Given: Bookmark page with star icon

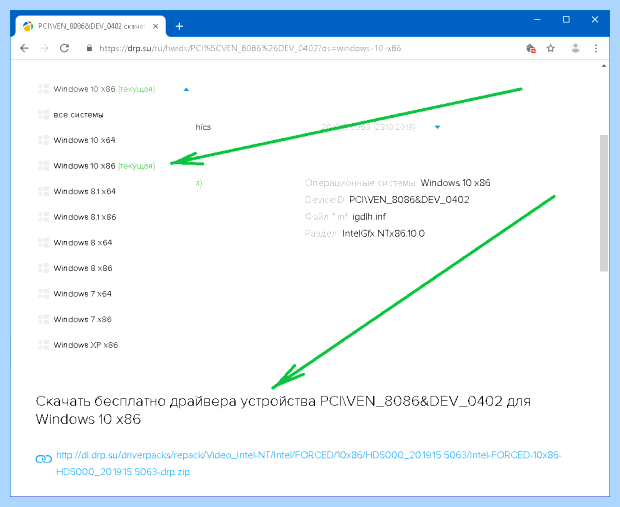Looking at the screenshot, I should pos(550,48).
